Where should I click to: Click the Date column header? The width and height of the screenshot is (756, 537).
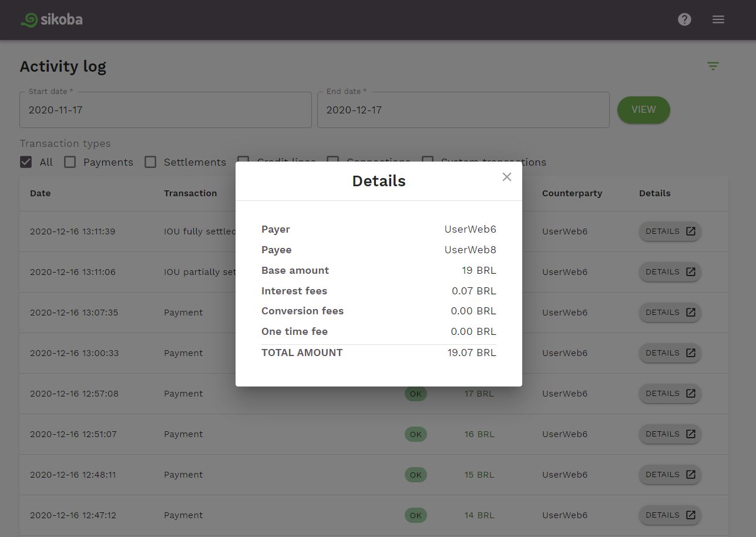pyautogui.click(x=41, y=193)
